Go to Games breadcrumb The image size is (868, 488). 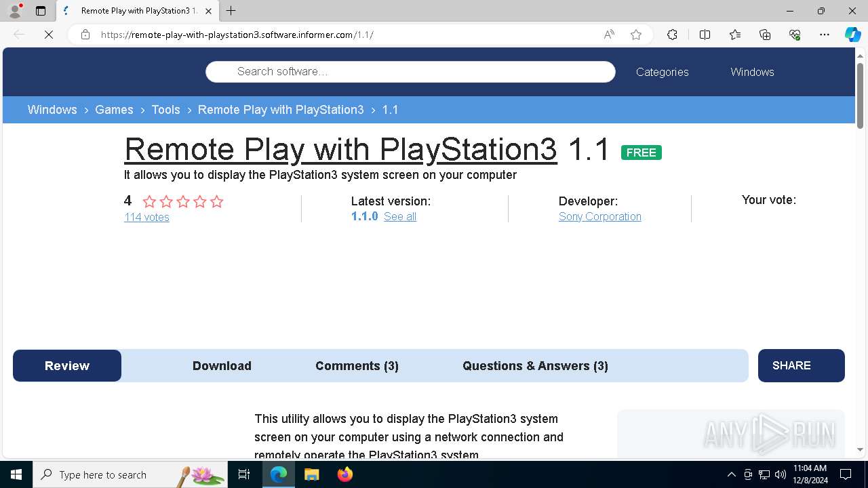pyautogui.click(x=114, y=110)
